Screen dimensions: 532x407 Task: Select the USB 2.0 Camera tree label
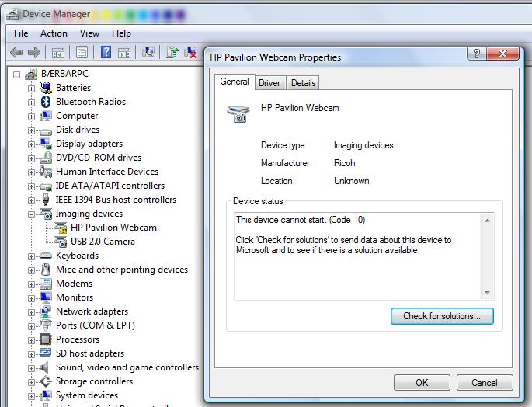coord(103,242)
